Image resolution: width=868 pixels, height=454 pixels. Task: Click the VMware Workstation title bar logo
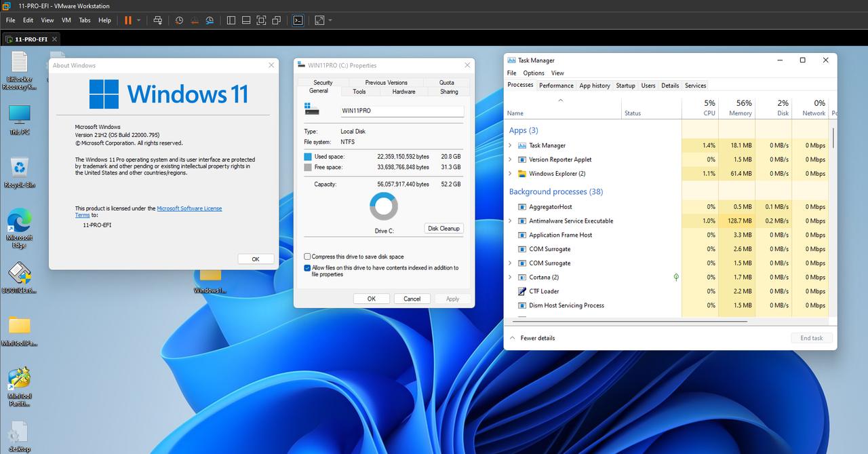(6, 5)
